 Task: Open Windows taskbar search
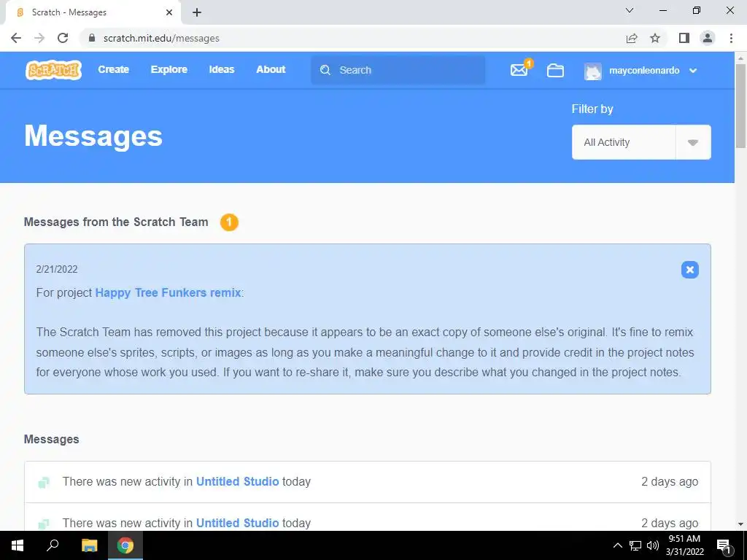pyautogui.click(x=53, y=545)
